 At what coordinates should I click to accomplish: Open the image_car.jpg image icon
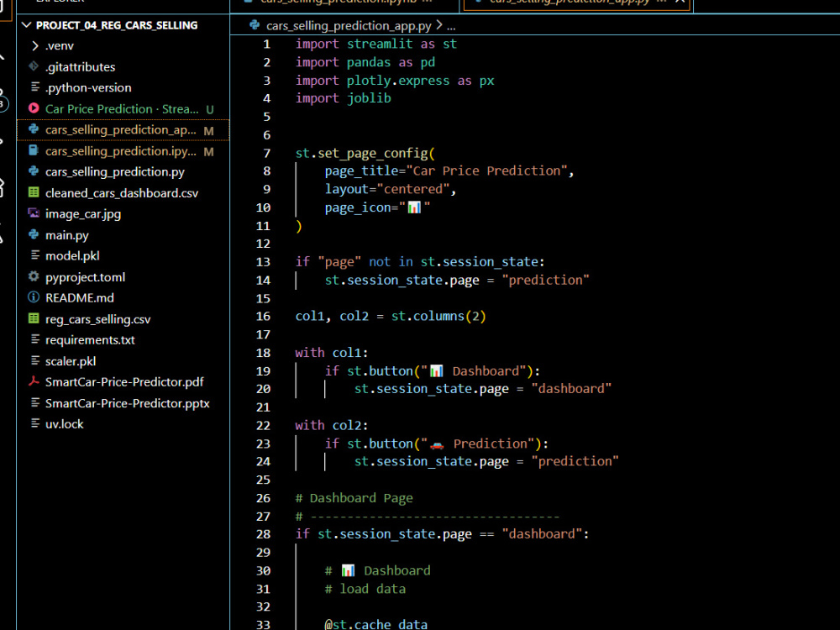[34, 213]
